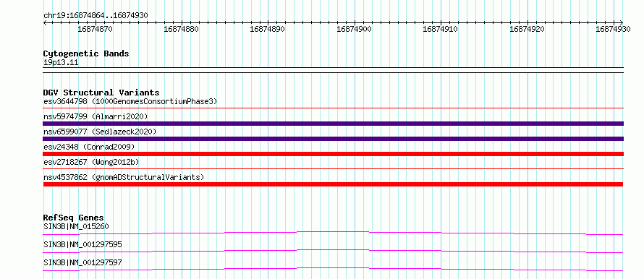The height and width of the screenshot is (279, 644).
Task: Click the ruler position 16874930
Action: coord(613,29)
